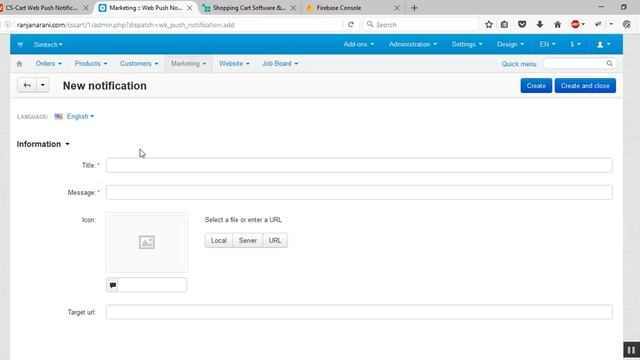Switch to the Shopping Cart Software tab
Screen dimensions: 640x360
pyautogui.click(x=249, y=8)
